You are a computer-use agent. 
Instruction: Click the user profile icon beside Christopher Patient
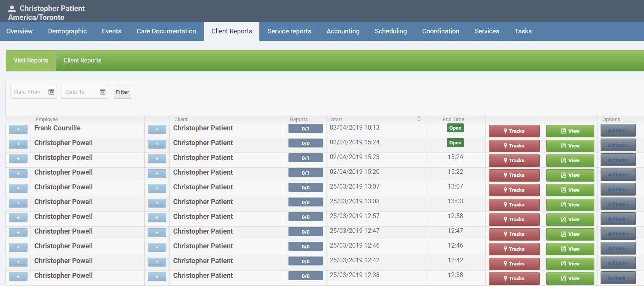point(12,9)
